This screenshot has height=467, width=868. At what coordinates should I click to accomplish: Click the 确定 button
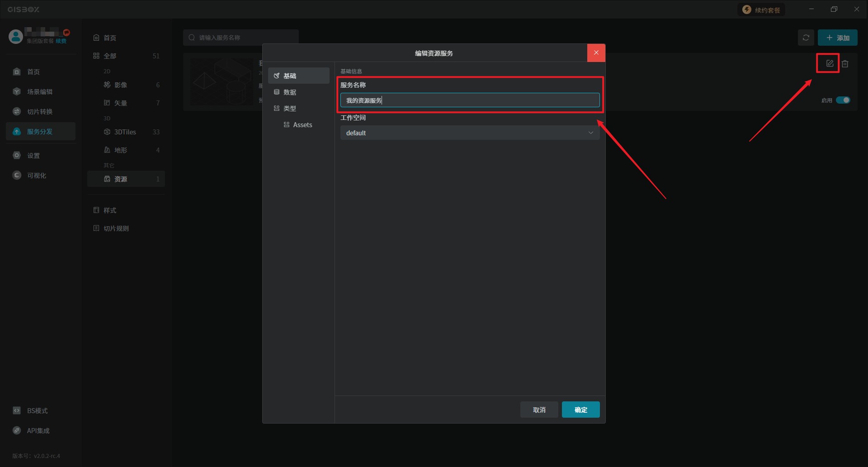click(x=580, y=410)
